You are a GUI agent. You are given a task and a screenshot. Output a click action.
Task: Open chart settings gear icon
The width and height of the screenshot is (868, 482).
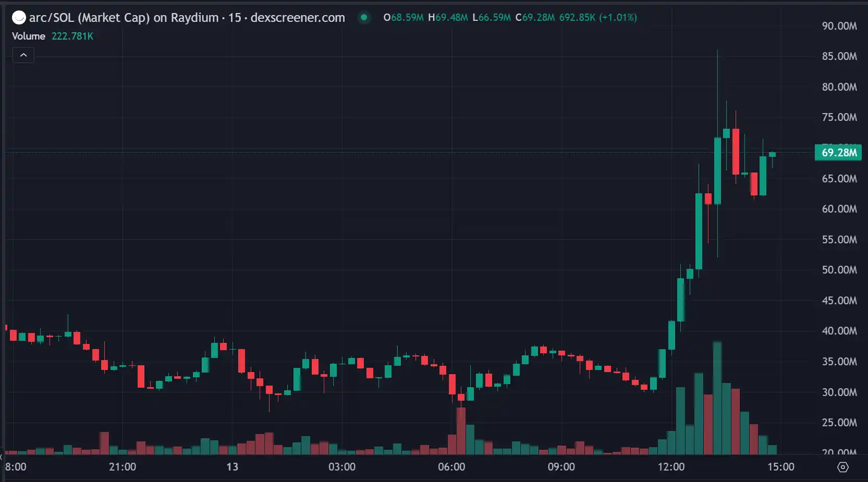pos(842,467)
